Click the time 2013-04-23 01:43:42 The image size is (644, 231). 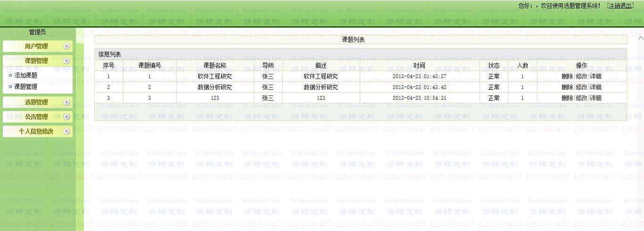tap(420, 87)
